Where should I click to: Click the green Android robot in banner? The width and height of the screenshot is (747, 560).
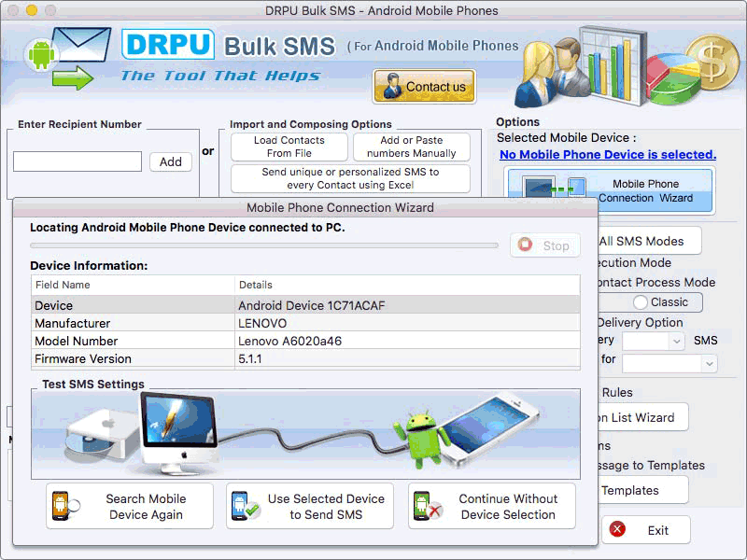pyautogui.click(x=422, y=440)
